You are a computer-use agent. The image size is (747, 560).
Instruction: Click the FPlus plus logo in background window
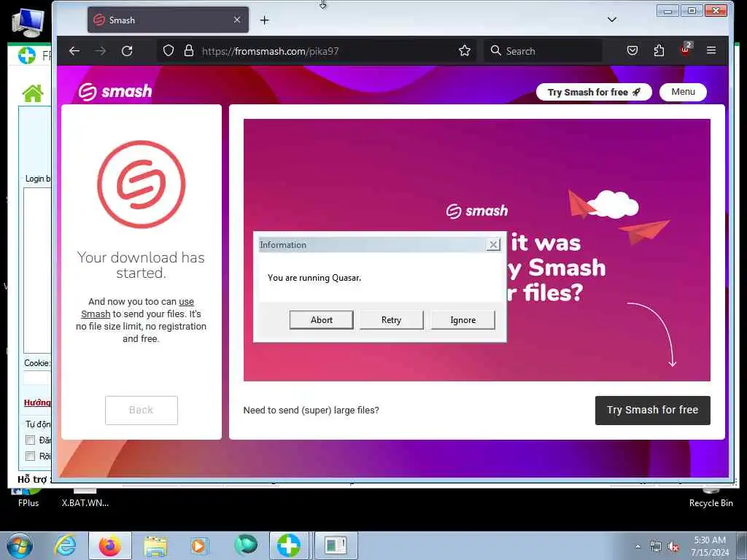click(x=27, y=55)
